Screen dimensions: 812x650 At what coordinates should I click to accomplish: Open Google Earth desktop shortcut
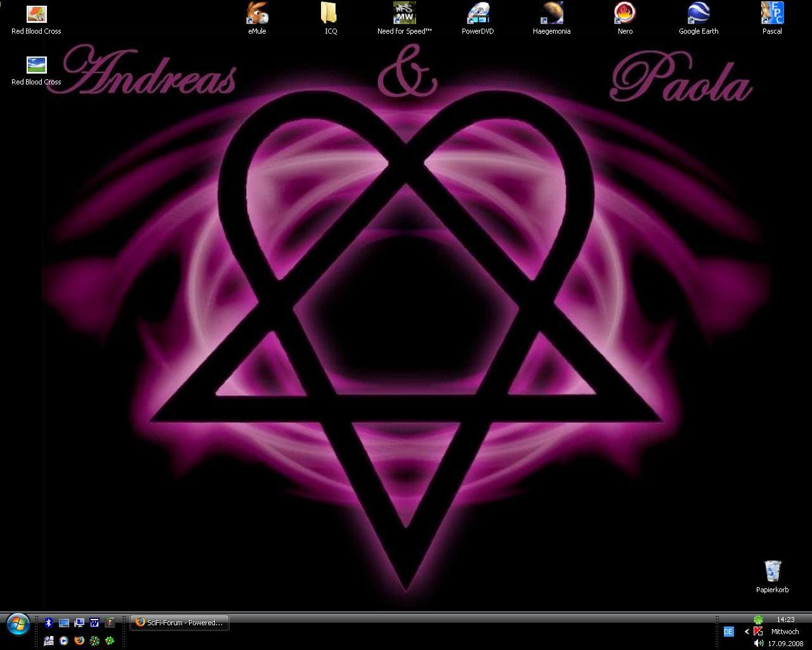tap(698, 14)
